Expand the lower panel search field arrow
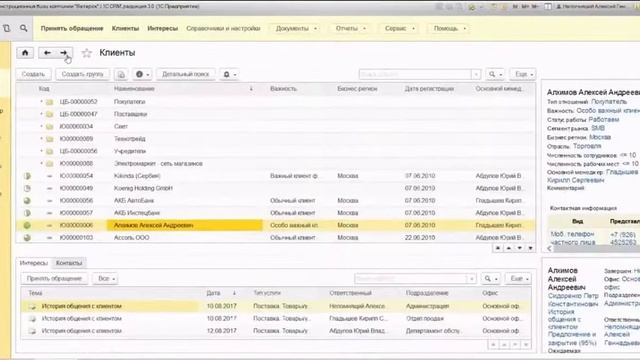 tap(471, 278)
